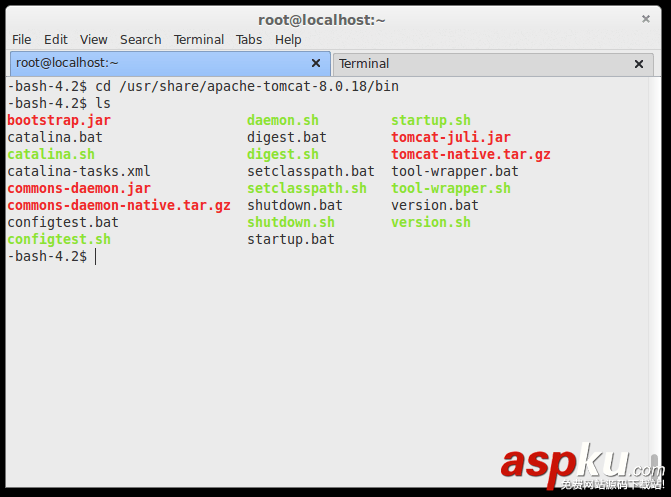Screen dimensions: 671x497
Task: Click the tool-wrapper.bat file name
Action: (455, 171)
